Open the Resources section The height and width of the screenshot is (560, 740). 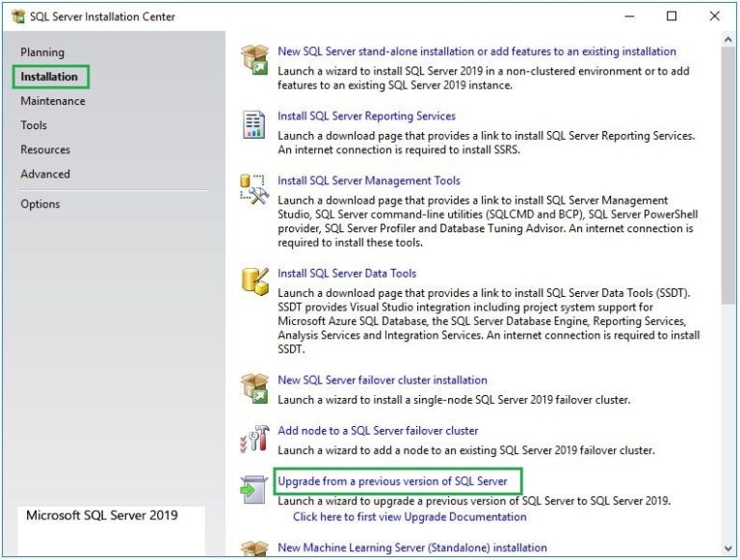coord(45,149)
